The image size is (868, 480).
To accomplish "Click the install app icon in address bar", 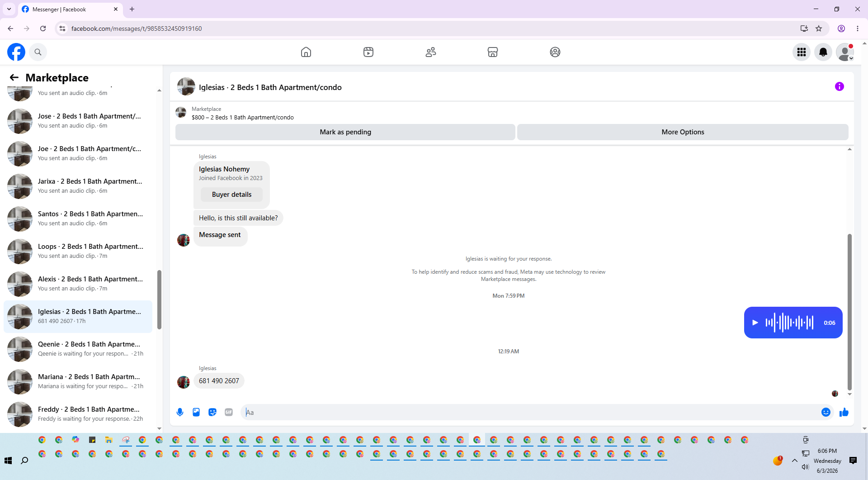I will pyautogui.click(x=804, y=29).
